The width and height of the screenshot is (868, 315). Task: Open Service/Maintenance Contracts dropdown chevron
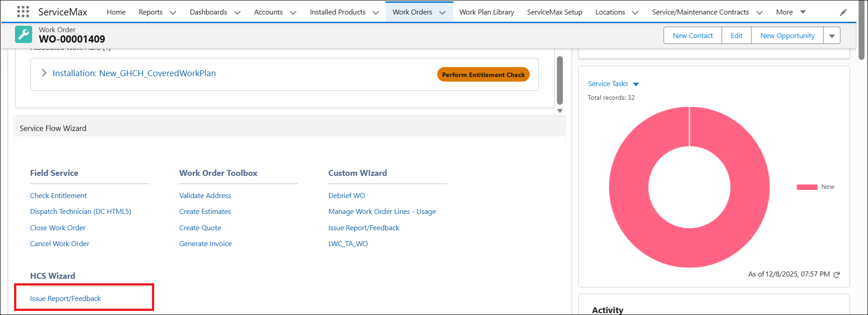[759, 13]
